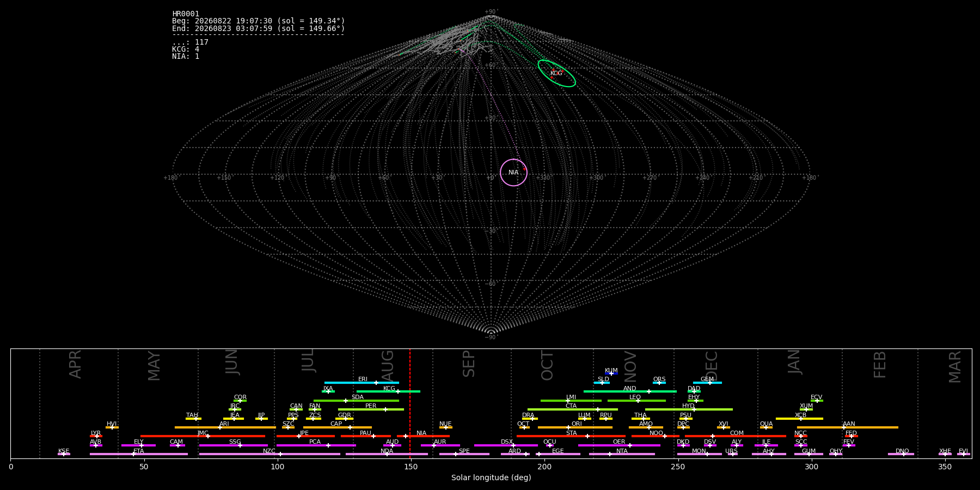This screenshot has height=490, width=980.
Task: Select the QUA shower marker
Action: pyautogui.click(x=765, y=427)
